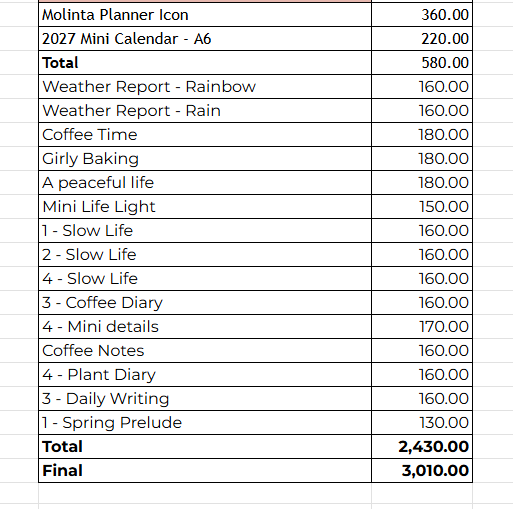This screenshot has width=513, height=509.
Task: Select the Coffee Notes cell
Action: click(x=205, y=351)
